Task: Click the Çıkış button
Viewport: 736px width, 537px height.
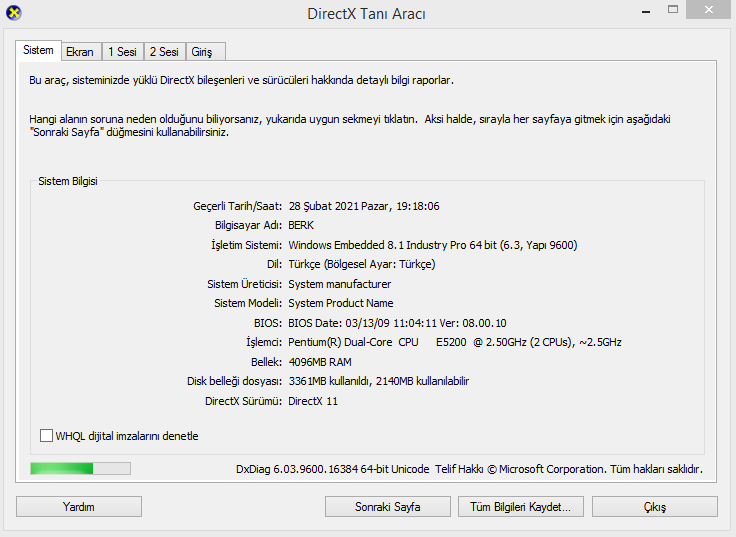Action: pyautogui.click(x=655, y=507)
